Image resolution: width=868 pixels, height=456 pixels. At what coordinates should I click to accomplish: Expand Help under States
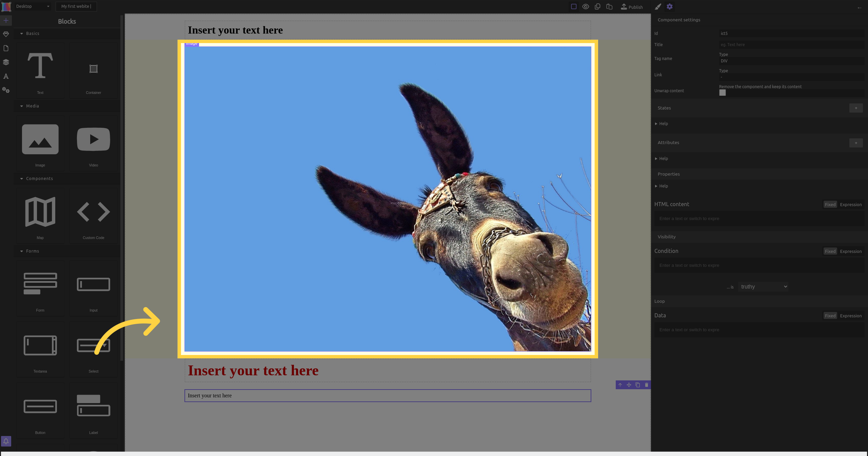coord(662,124)
